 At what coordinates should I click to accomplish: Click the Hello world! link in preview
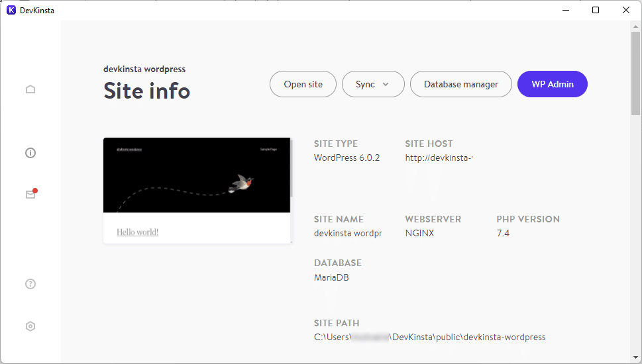(x=137, y=232)
